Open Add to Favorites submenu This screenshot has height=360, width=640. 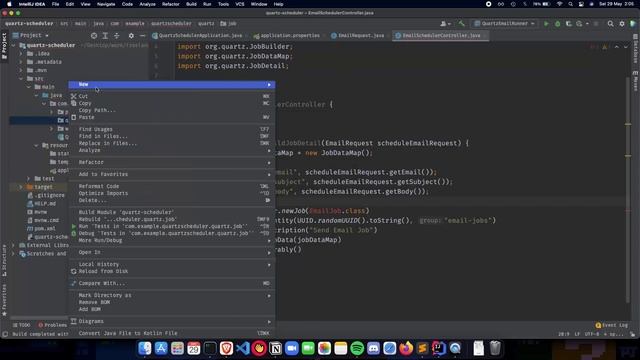pos(171,174)
